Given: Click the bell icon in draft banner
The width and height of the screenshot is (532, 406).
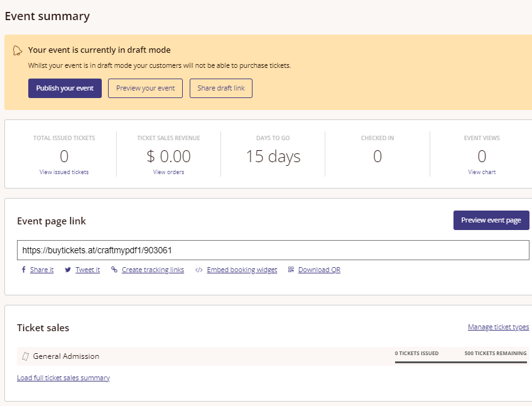Looking at the screenshot, I should point(18,50).
